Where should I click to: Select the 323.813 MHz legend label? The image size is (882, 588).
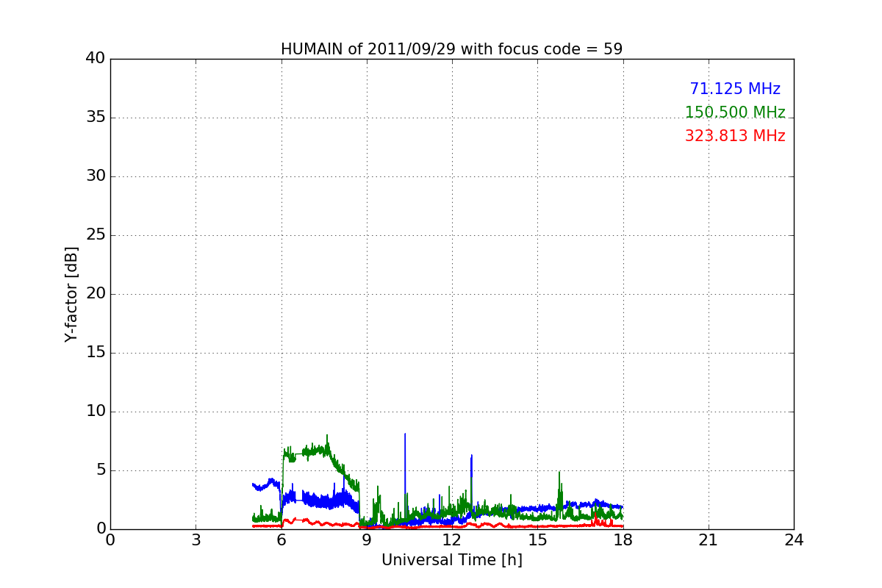click(x=735, y=136)
